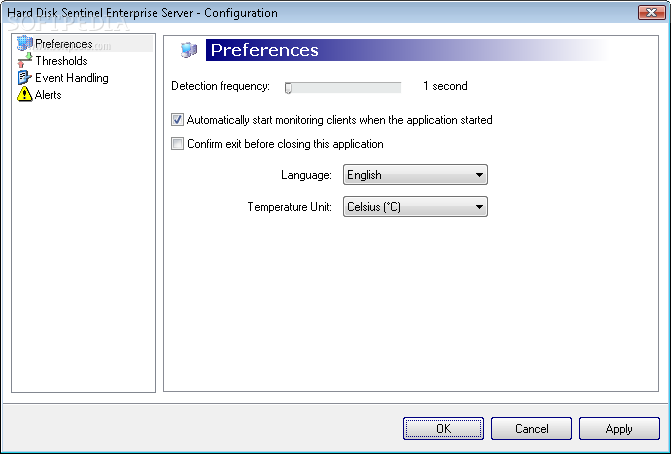This screenshot has height=454, width=671.
Task: Click the yellow Alerts warning icon
Action: click(x=24, y=95)
